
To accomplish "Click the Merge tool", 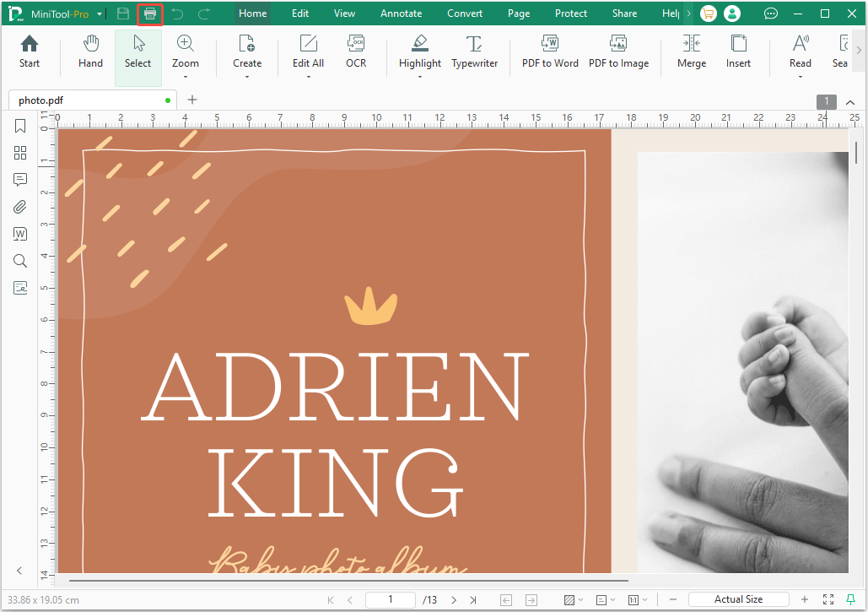I will coord(692,51).
